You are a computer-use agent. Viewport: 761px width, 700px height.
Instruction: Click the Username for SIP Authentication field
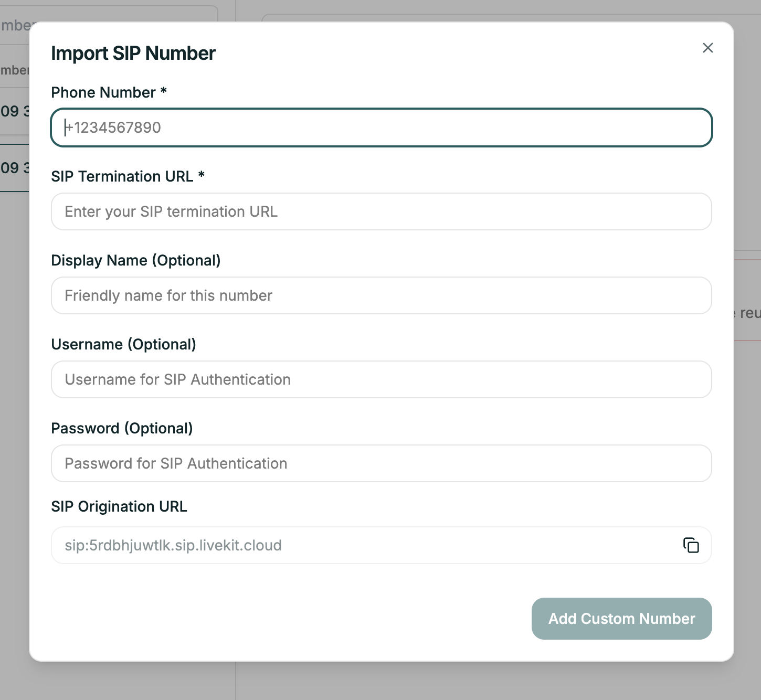pyautogui.click(x=381, y=379)
